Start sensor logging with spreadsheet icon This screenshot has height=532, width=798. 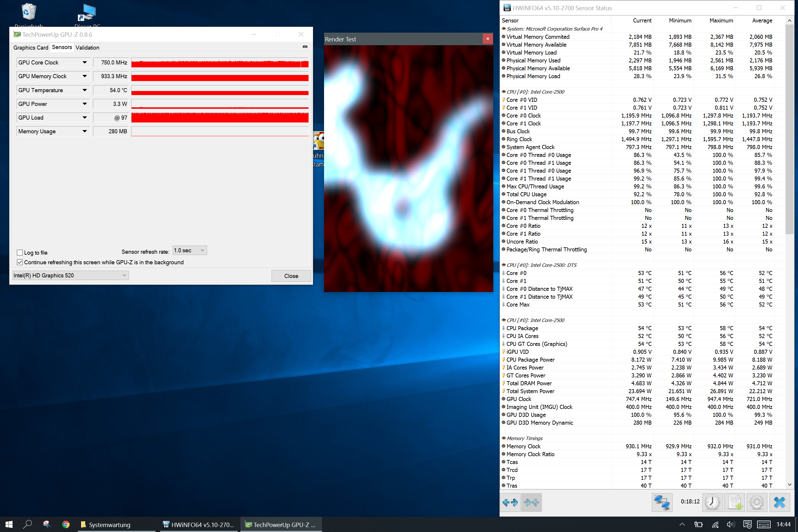click(734, 503)
